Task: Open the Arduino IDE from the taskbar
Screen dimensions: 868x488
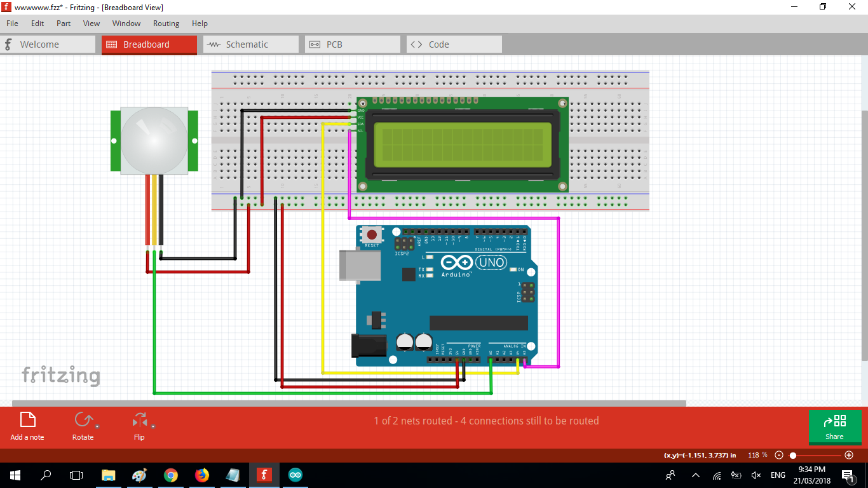Action: point(295,475)
